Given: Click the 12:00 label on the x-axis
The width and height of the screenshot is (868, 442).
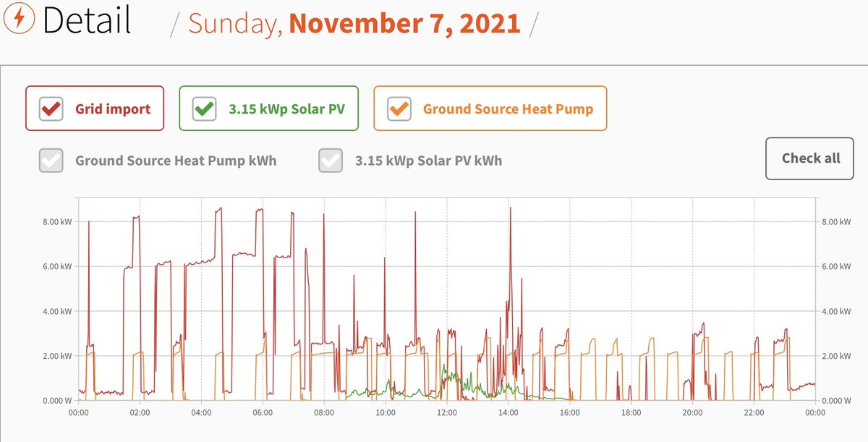Looking at the screenshot, I should pyautogui.click(x=447, y=412).
